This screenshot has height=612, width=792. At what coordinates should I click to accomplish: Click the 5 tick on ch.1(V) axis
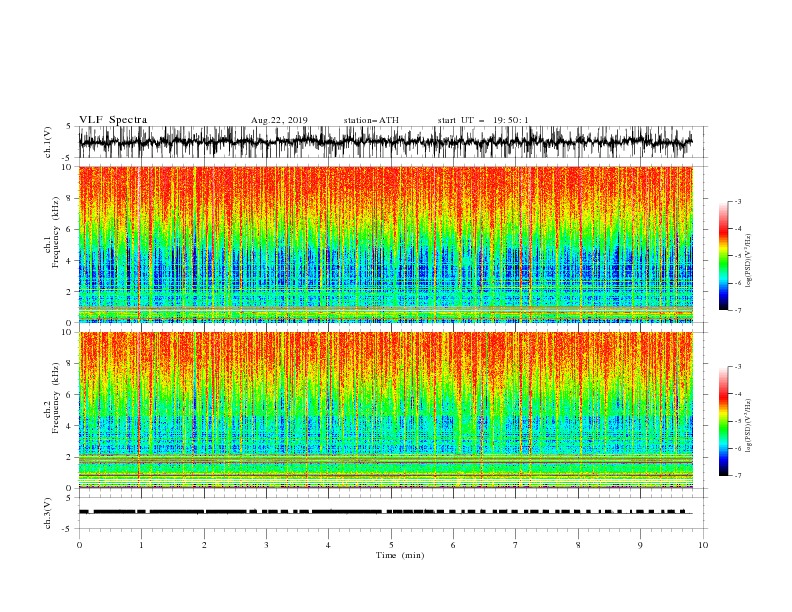(69, 126)
